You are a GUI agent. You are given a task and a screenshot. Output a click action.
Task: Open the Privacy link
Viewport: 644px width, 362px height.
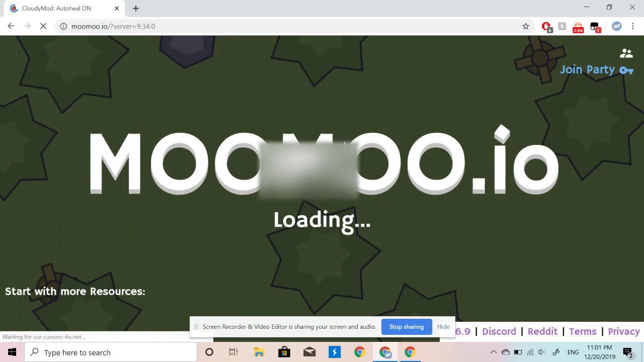click(x=624, y=331)
